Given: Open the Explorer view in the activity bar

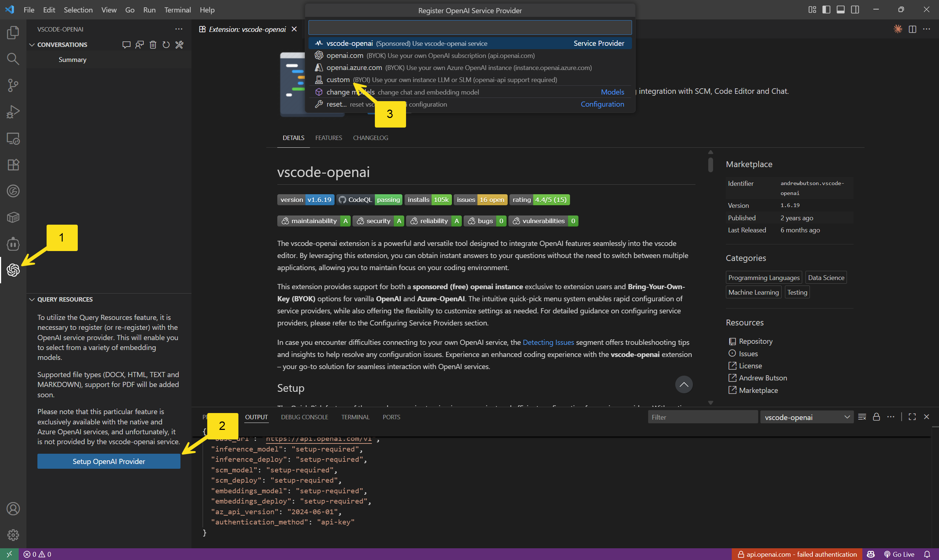Looking at the screenshot, I should tap(13, 32).
